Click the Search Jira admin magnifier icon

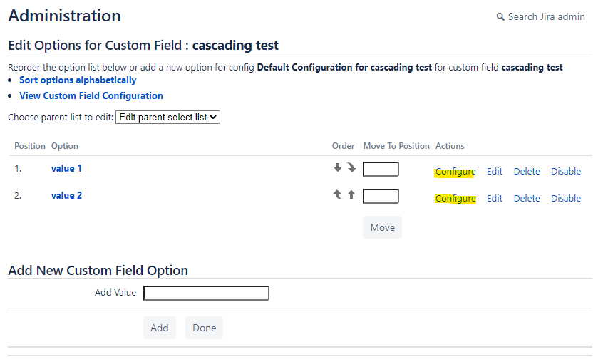point(500,17)
